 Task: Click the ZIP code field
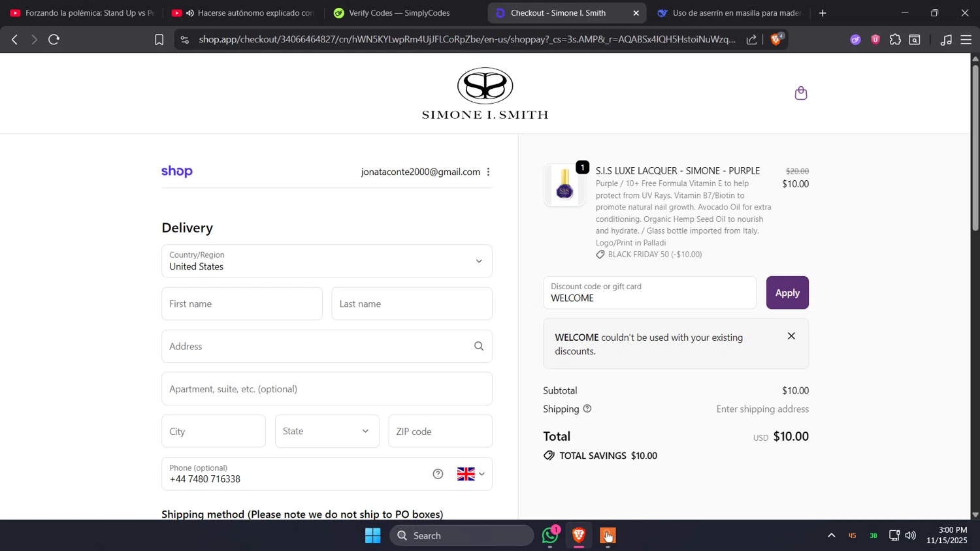[x=440, y=431]
